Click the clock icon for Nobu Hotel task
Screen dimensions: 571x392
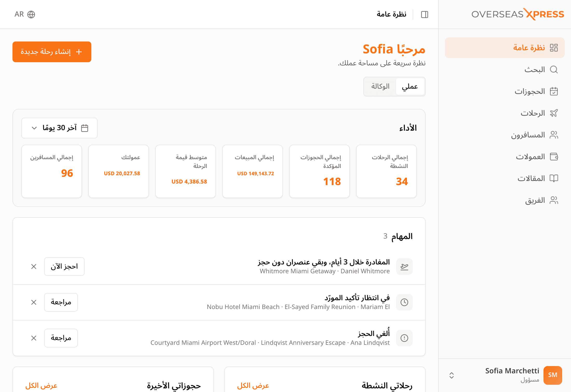coord(404,302)
